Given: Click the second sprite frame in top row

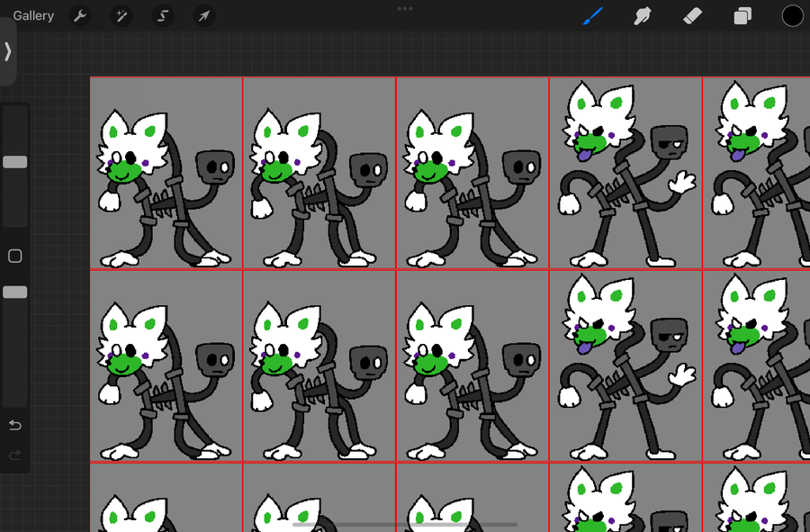Looking at the screenshot, I should [319, 173].
